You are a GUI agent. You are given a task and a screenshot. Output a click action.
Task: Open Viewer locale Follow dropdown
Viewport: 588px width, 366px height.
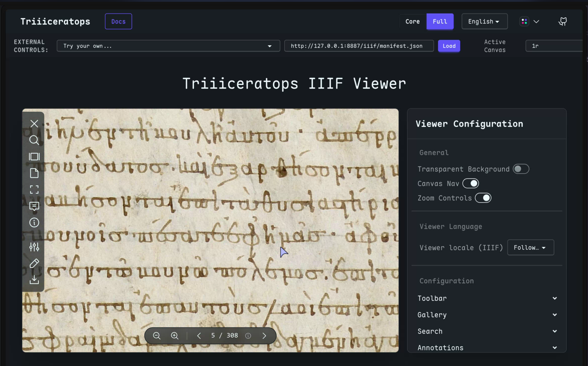pyautogui.click(x=530, y=247)
